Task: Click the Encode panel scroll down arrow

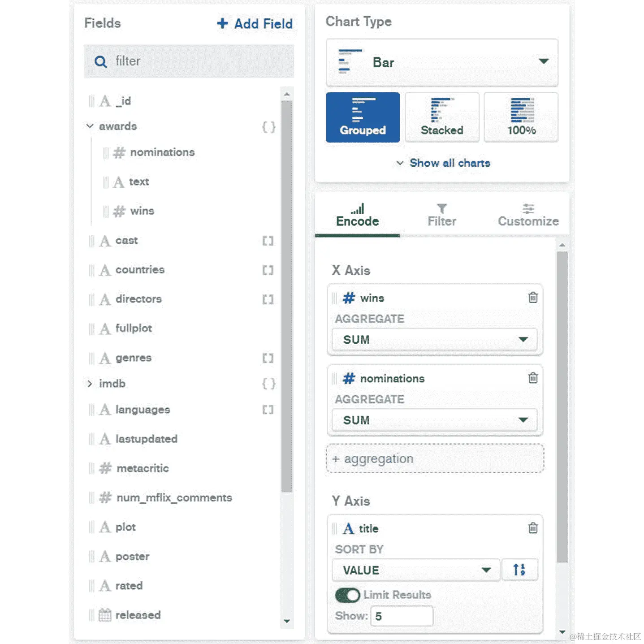Action: tap(562, 632)
